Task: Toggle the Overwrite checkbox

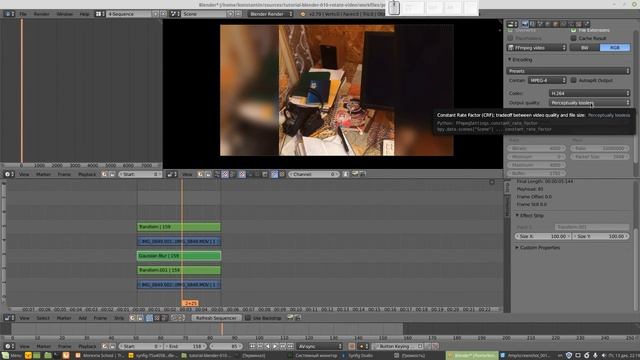Action: pyautogui.click(x=510, y=30)
